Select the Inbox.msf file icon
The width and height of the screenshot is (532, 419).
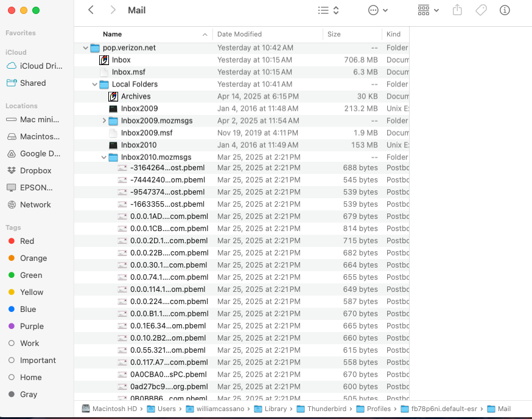(x=104, y=72)
